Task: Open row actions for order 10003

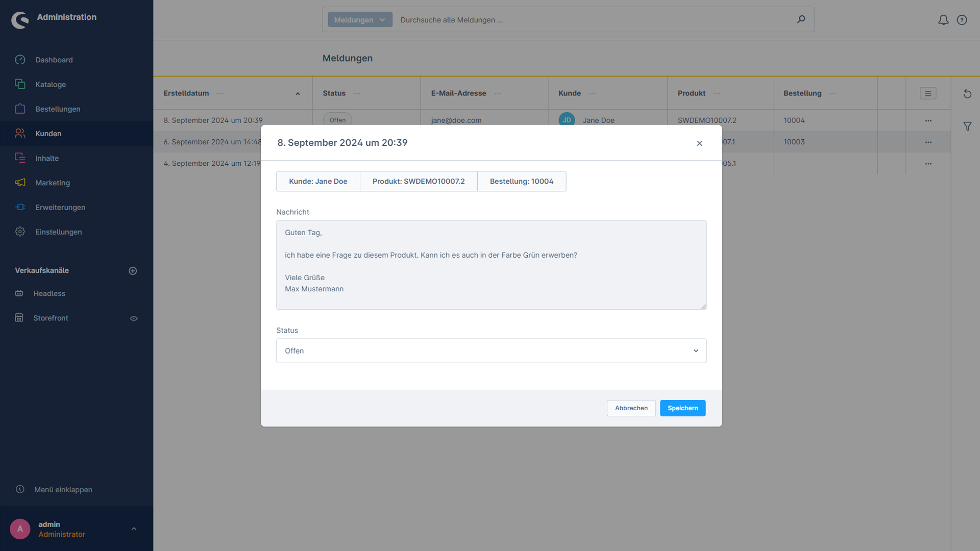Action: tap(928, 142)
